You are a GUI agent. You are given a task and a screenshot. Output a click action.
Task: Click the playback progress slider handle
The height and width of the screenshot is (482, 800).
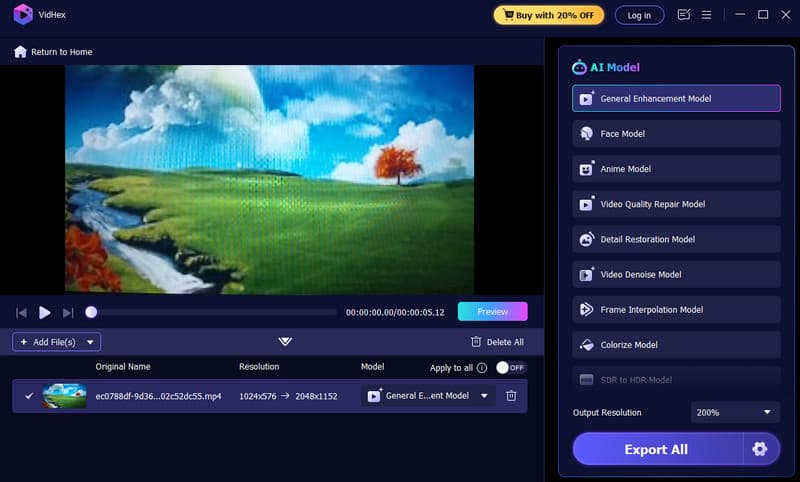[91, 312]
